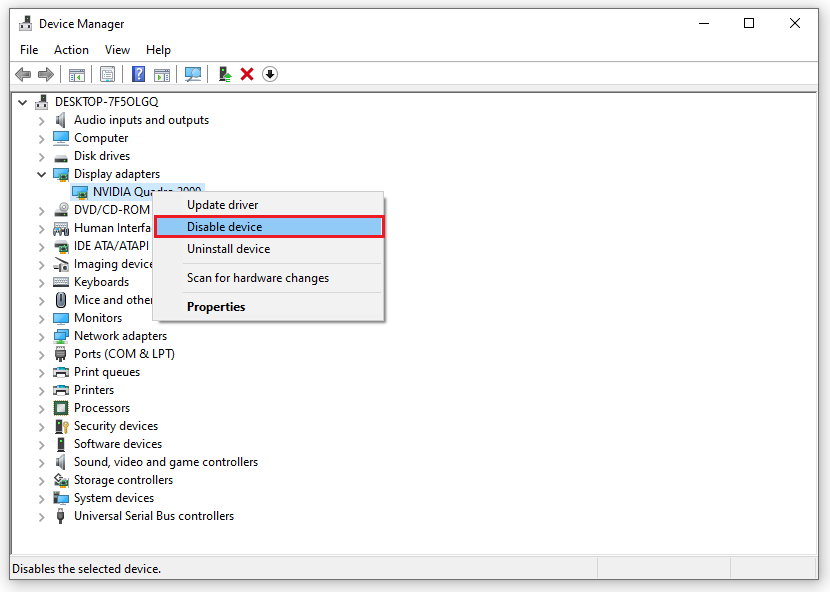This screenshot has height=592, width=830.
Task: Expand the Universal Serial Bus controllers branch
Action: (41, 515)
